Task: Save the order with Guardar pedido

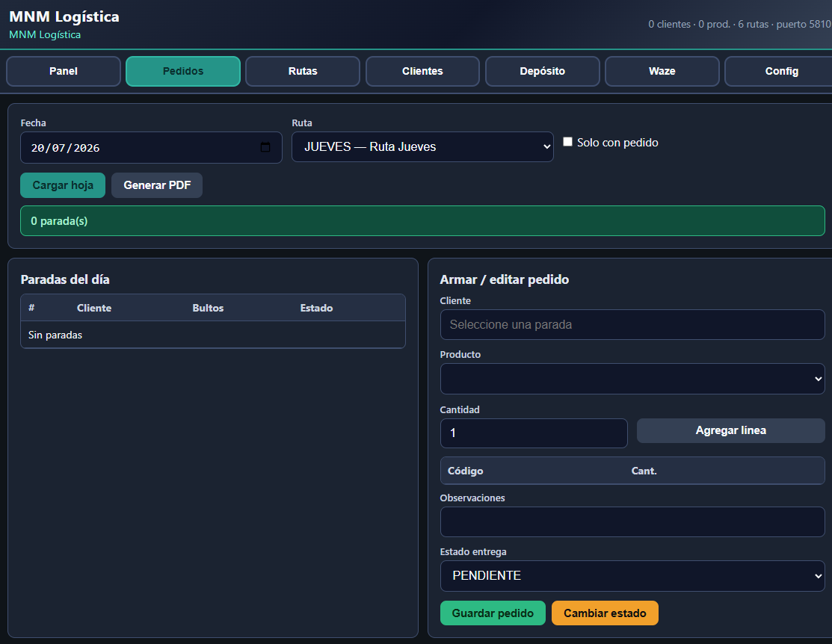Action: pyautogui.click(x=493, y=613)
